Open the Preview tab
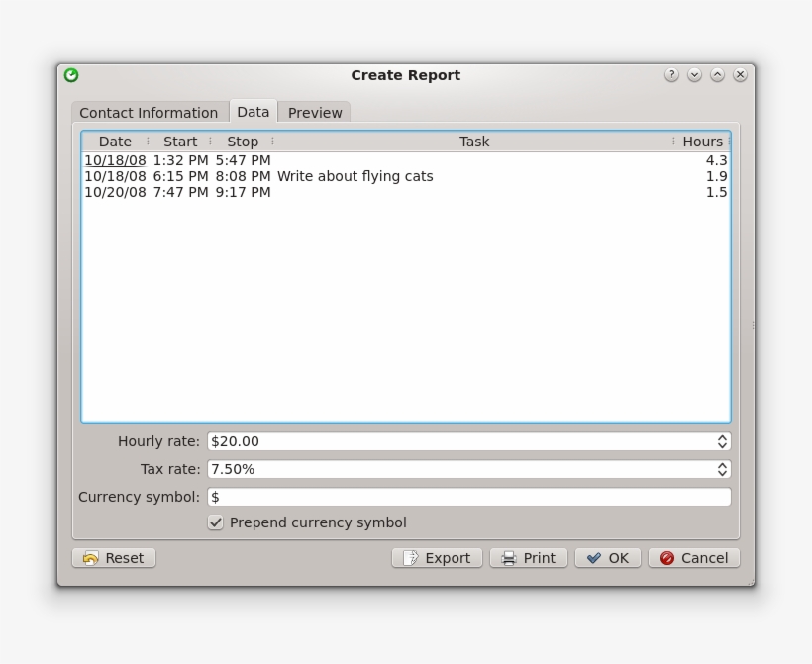812x664 pixels. [314, 112]
